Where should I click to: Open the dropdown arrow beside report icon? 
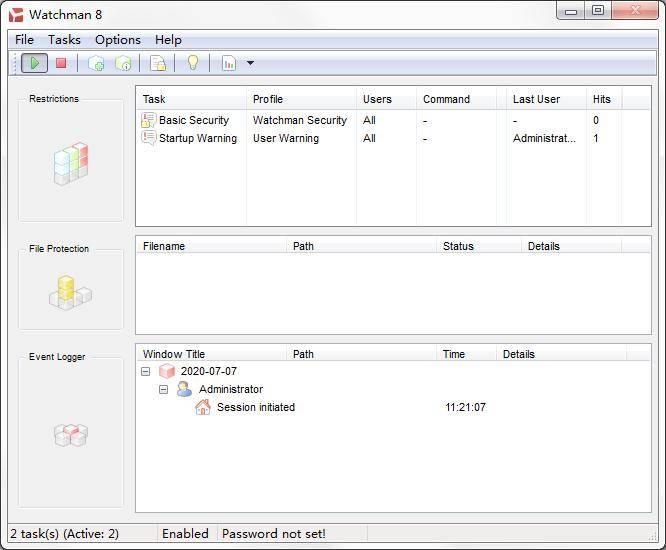[250, 63]
